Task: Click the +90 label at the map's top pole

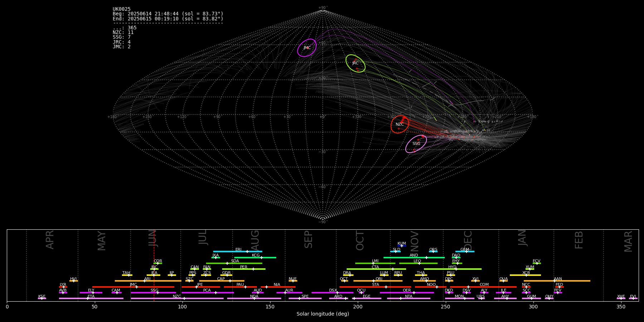Action: 323,8
